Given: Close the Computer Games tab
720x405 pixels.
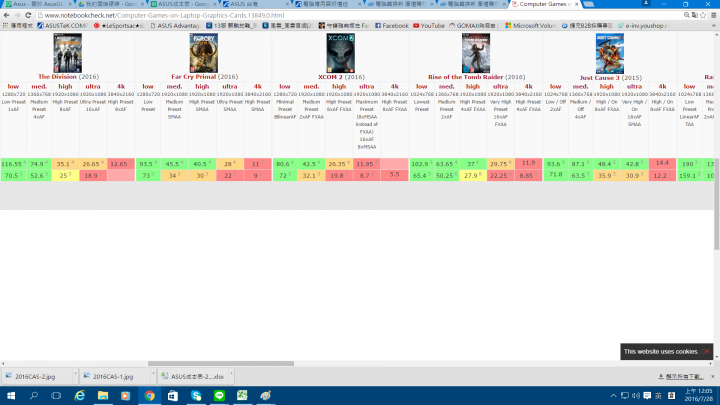Looking at the screenshot, I should [576, 4].
